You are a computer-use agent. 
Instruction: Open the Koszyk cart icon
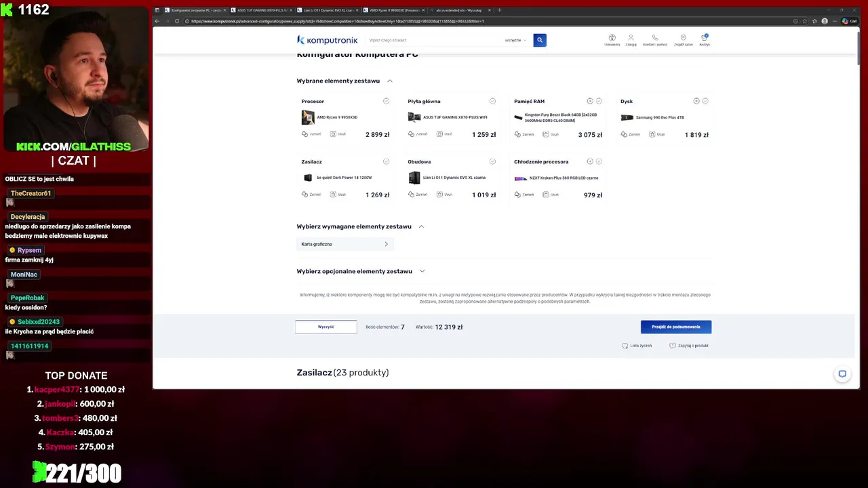click(705, 40)
